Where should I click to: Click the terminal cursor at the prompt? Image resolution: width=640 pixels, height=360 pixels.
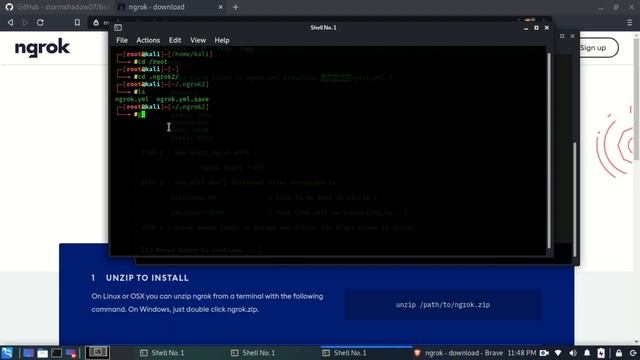coord(142,114)
